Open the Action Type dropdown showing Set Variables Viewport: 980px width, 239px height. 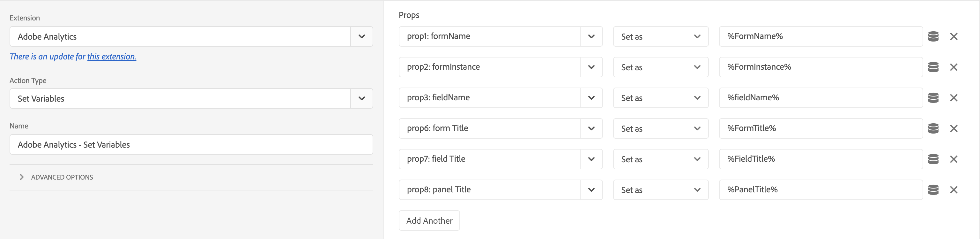(x=361, y=99)
